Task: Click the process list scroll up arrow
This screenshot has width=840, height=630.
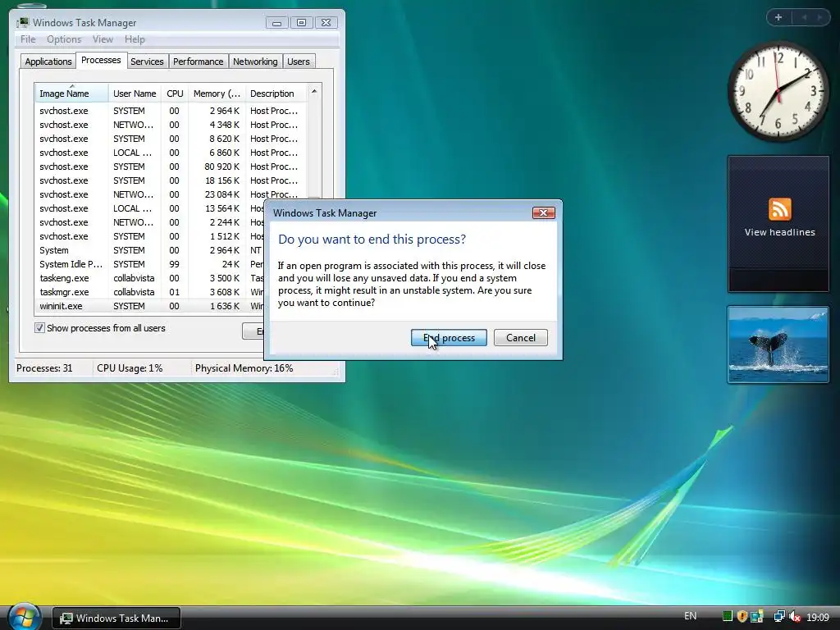Action: pos(314,92)
